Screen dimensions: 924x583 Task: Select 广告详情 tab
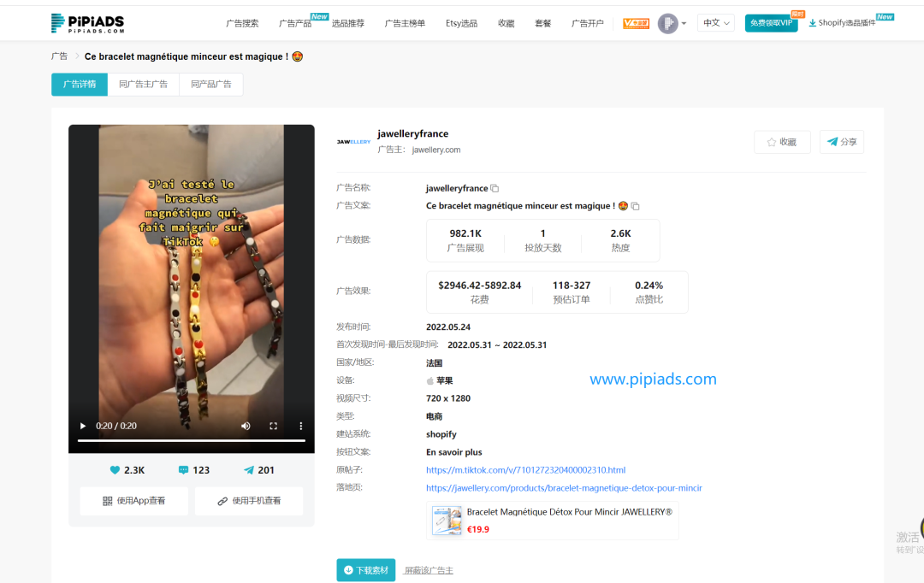(80, 85)
